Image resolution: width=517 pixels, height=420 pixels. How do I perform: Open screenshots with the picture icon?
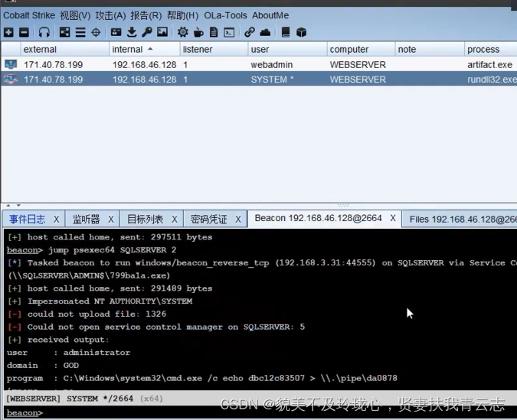pyautogui.click(x=162, y=32)
